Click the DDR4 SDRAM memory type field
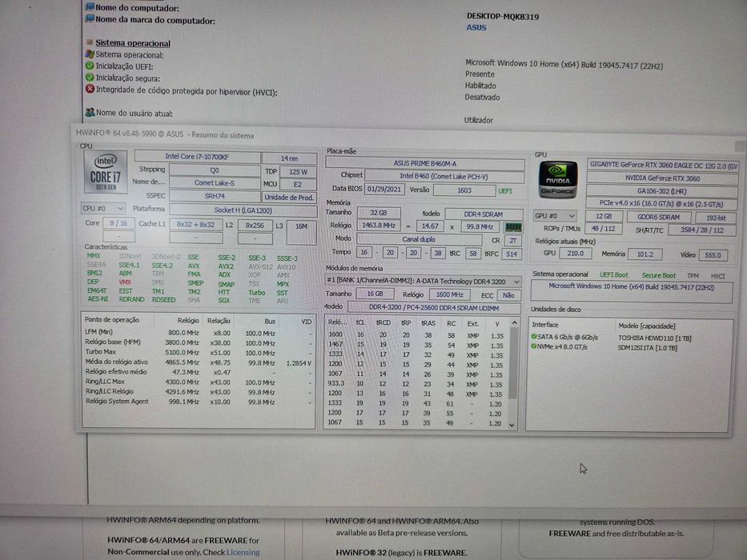 pyautogui.click(x=483, y=214)
